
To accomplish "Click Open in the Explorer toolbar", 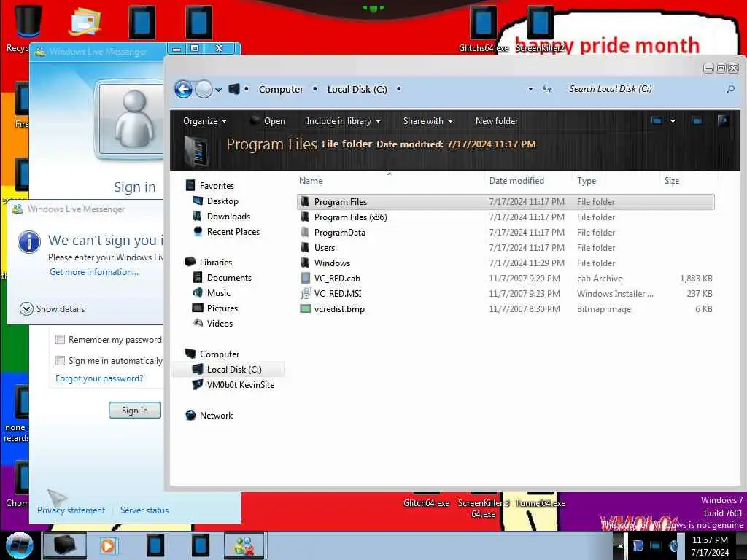I will click(x=268, y=121).
